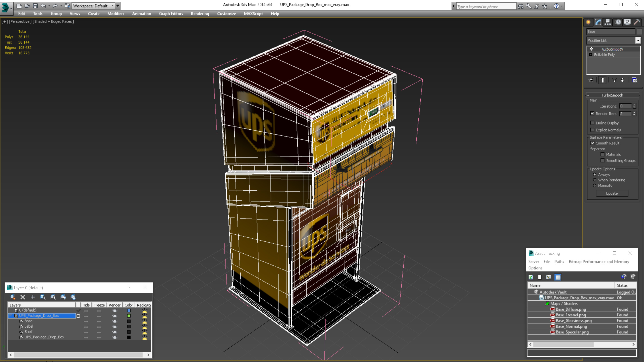Open Paths menu in Asset Tracking

coord(559,262)
